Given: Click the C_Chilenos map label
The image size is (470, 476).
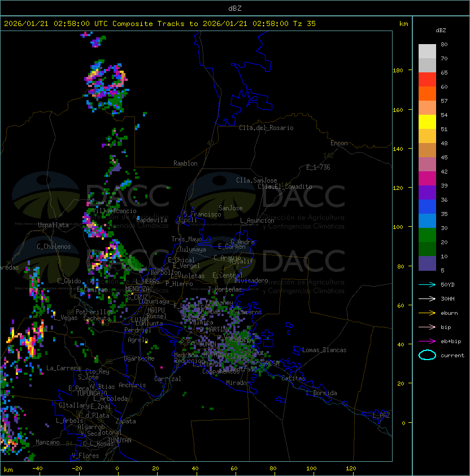Looking at the screenshot, I should 54,246.
